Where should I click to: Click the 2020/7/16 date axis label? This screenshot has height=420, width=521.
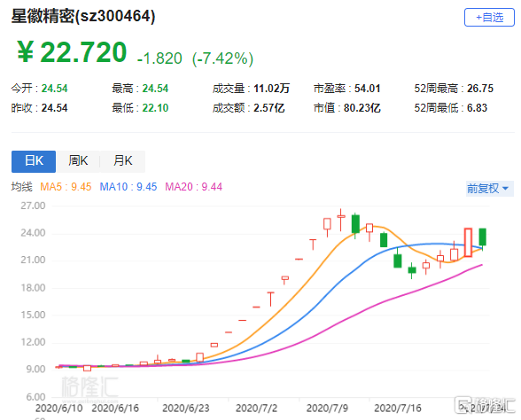tap(398, 408)
